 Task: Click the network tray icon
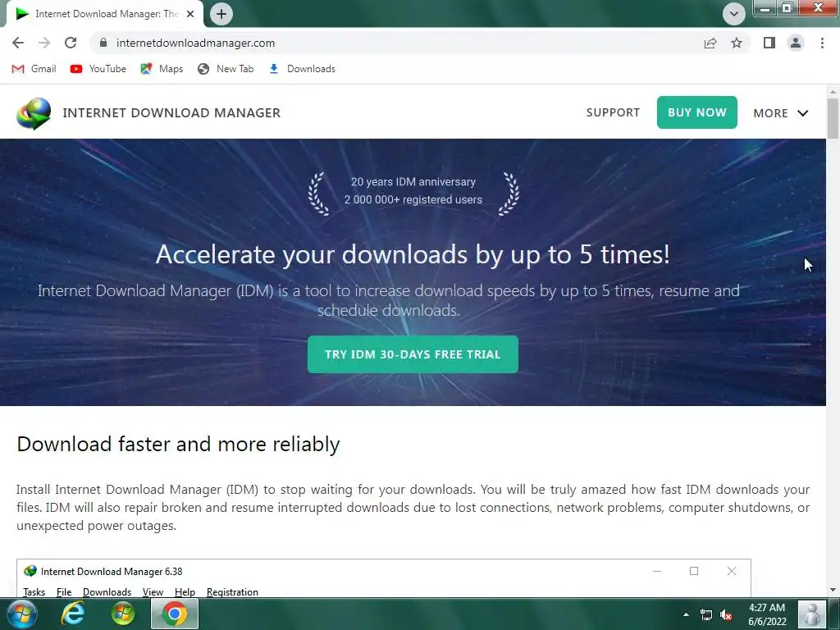point(706,614)
